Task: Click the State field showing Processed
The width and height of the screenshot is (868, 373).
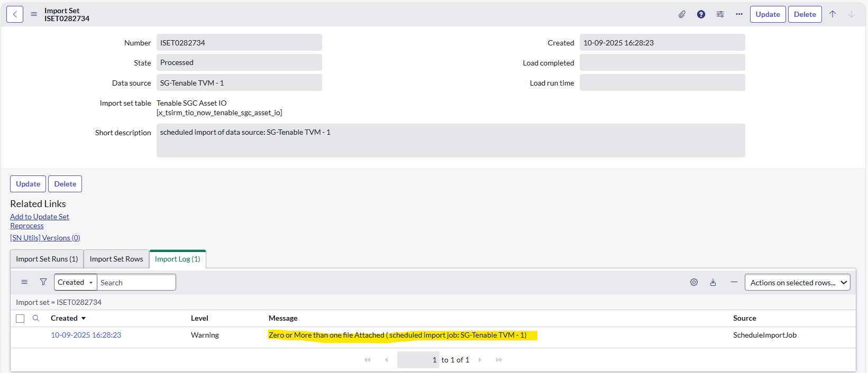Action: [x=239, y=62]
